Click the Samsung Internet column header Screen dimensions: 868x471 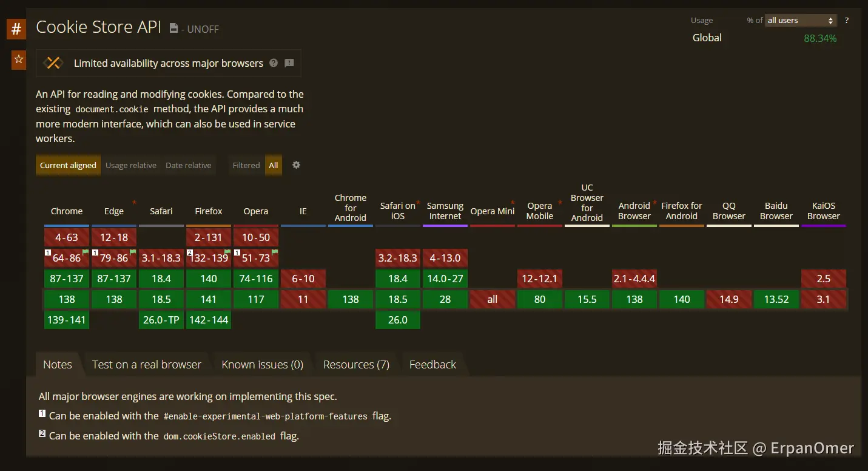tap(445, 211)
